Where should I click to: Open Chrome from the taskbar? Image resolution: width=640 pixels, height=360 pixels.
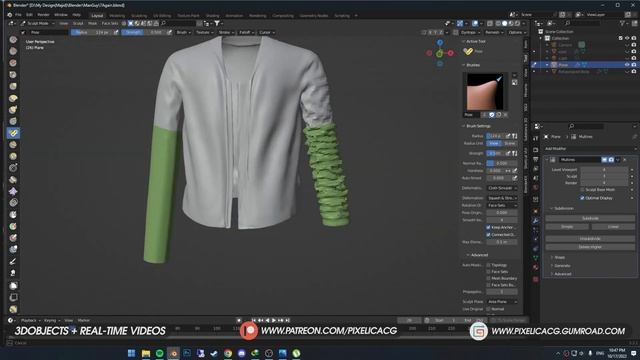pos(228,353)
